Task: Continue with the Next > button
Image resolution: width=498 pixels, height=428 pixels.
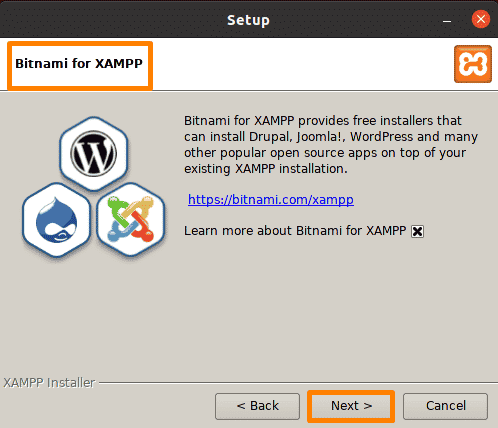Action: (x=351, y=406)
